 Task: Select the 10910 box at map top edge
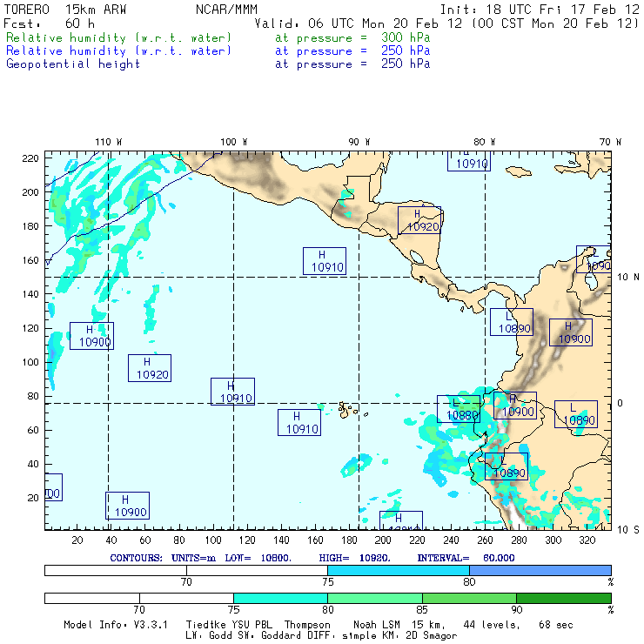click(470, 162)
